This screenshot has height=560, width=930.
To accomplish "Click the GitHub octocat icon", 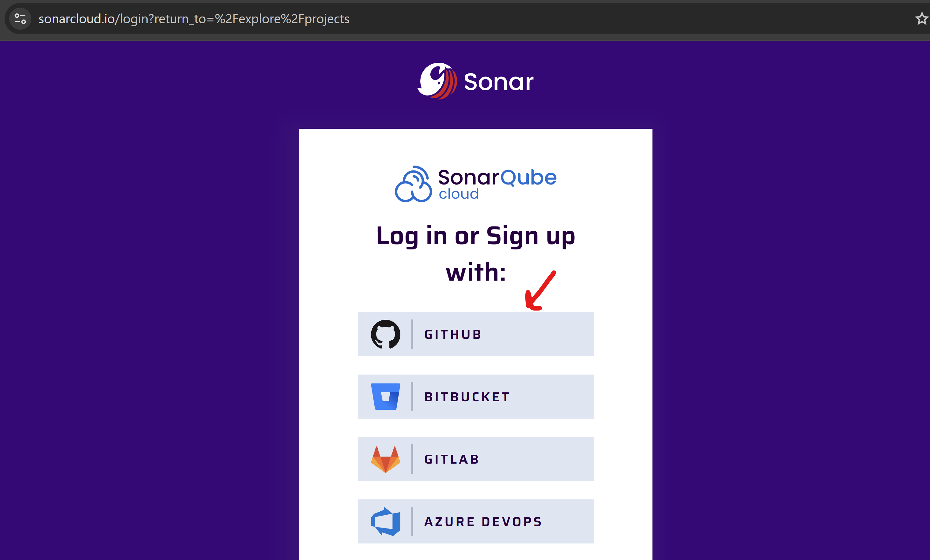I will (x=385, y=334).
